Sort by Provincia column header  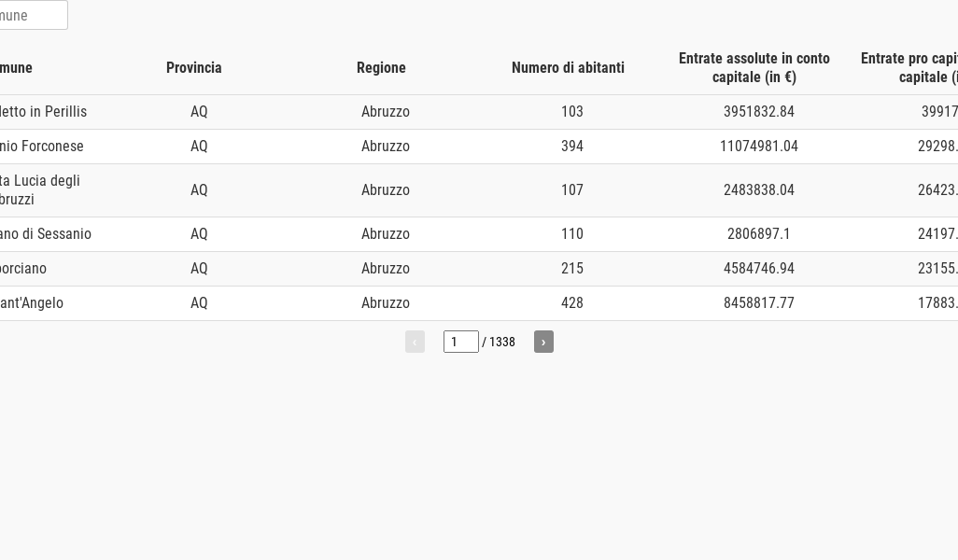(193, 68)
